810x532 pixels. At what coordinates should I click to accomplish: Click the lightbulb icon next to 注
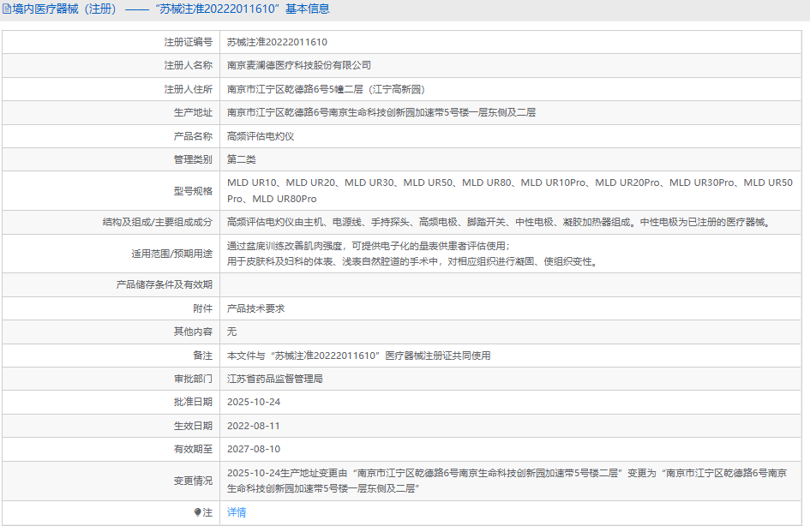point(197,512)
